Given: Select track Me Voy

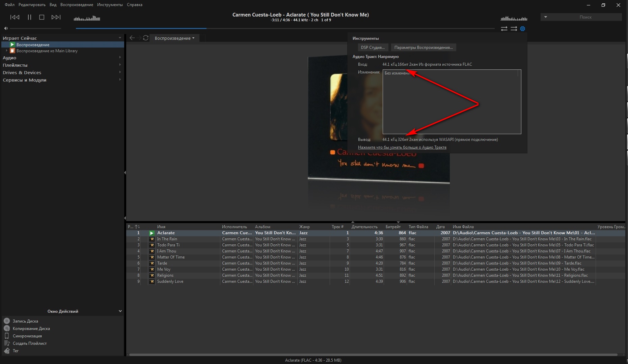Looking at the screenshot, I should point(376,269).
